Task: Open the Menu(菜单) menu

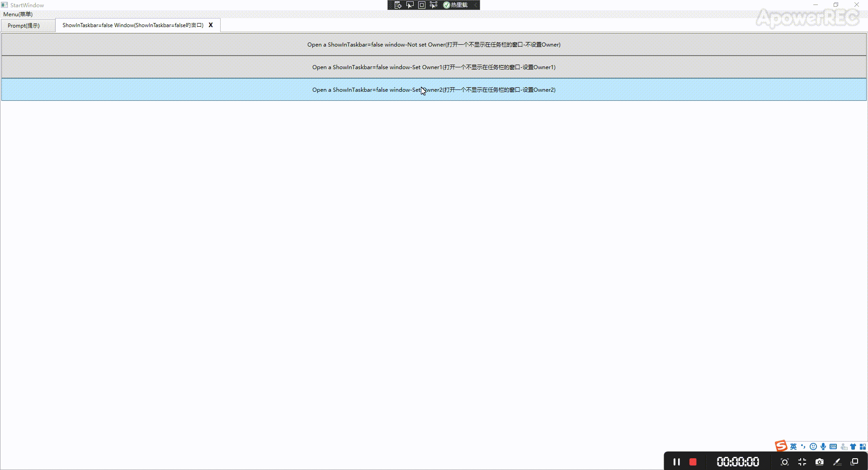Action: click(18, 14)
